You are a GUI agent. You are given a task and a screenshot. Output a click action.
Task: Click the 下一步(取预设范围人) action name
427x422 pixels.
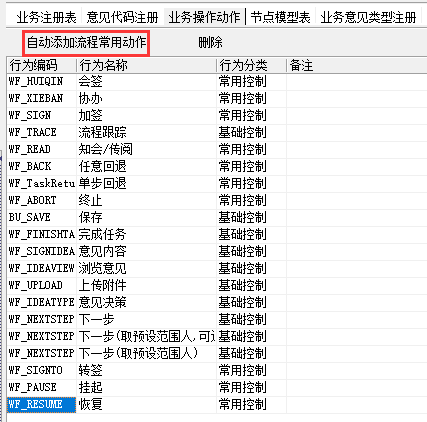[139, 354]
